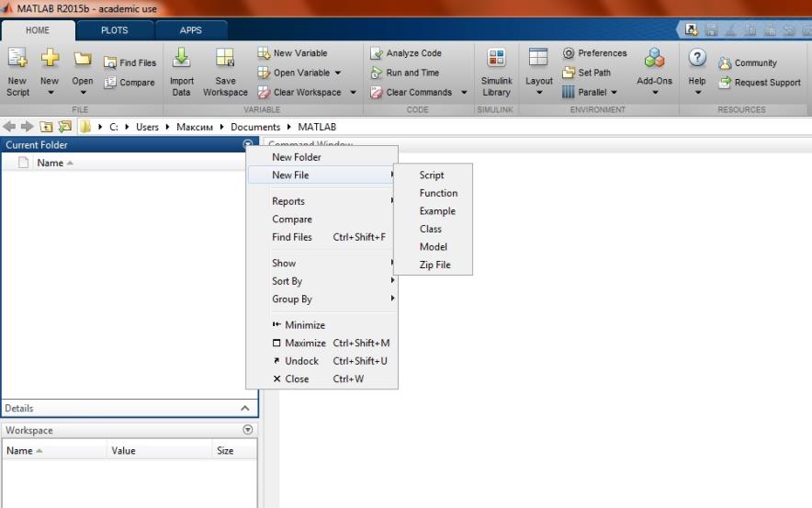Select Script in the New File submenu

433,175
